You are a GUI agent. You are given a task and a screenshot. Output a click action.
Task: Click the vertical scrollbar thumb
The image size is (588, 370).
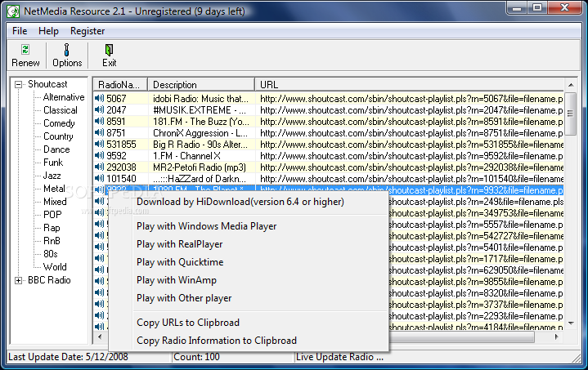[x=571, y=114]
